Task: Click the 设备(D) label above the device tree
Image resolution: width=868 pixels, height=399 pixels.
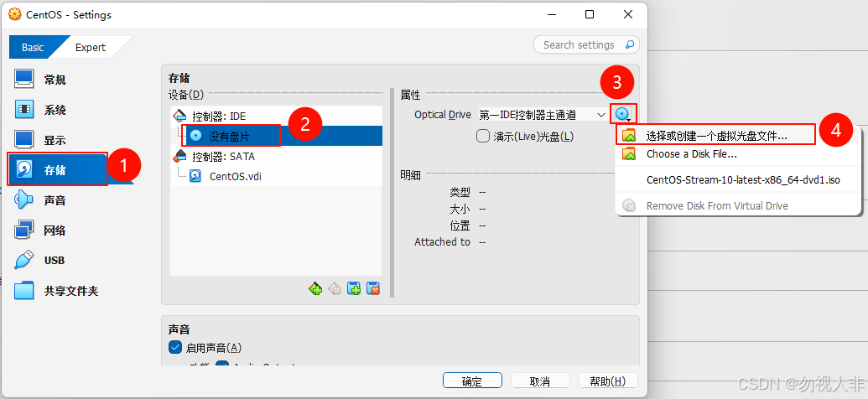Action: pos(186,95)
